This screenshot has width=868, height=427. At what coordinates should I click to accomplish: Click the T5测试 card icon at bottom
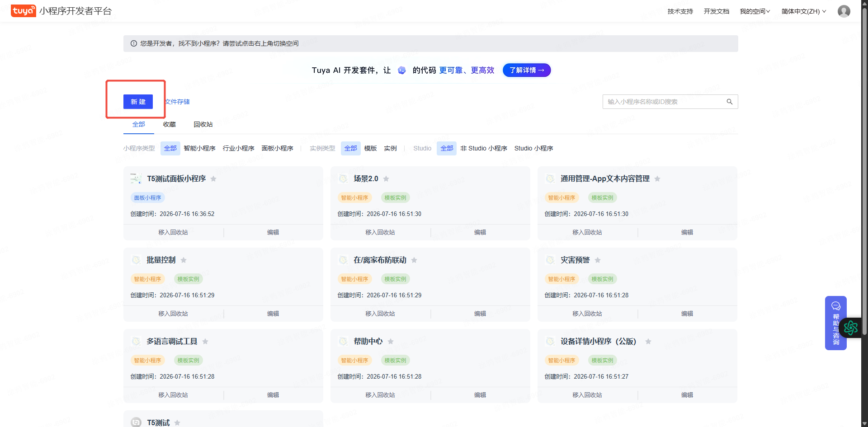tap(136, 422)
